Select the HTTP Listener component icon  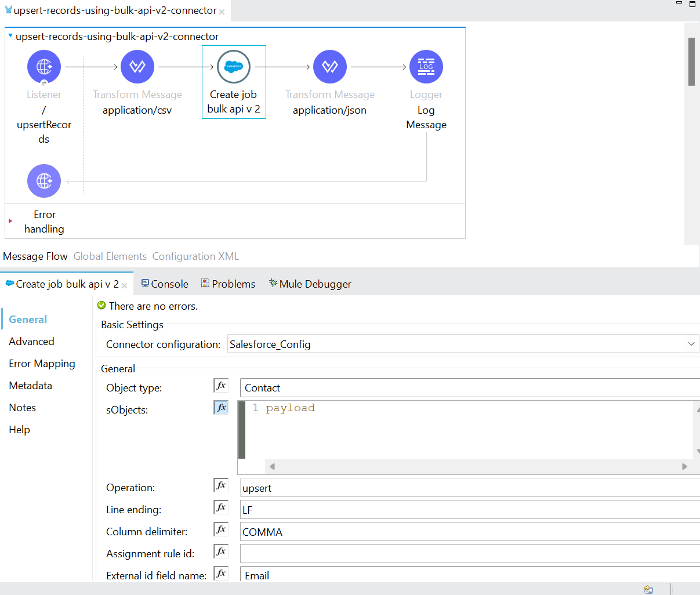pyautogui.click(x=44, y=67)
